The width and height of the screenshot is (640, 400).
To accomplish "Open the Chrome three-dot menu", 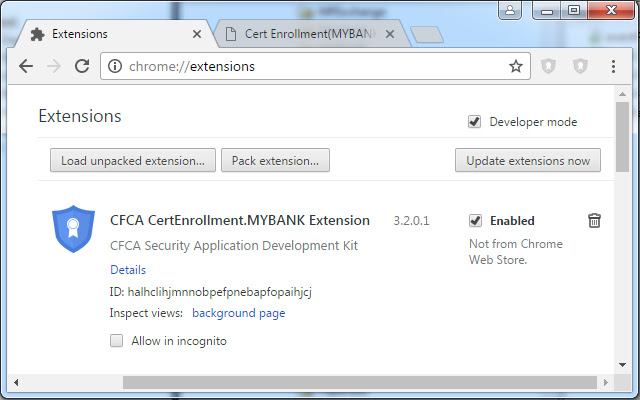I will point(613,66).
